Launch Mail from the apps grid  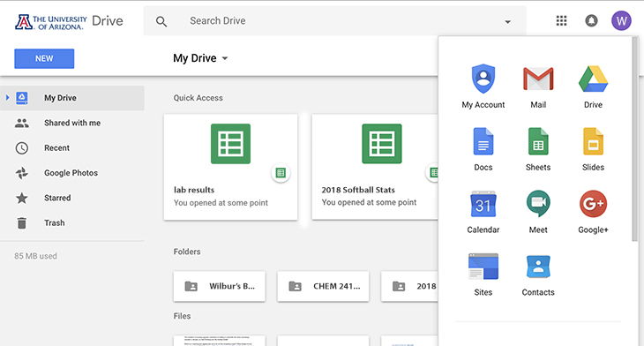click(x=538, y=86)
